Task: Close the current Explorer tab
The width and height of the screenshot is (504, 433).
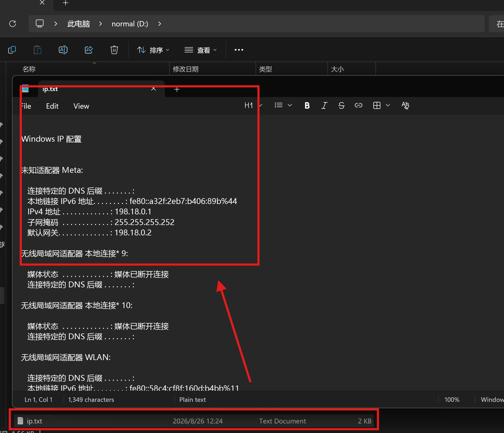Action: click(42, 3)
